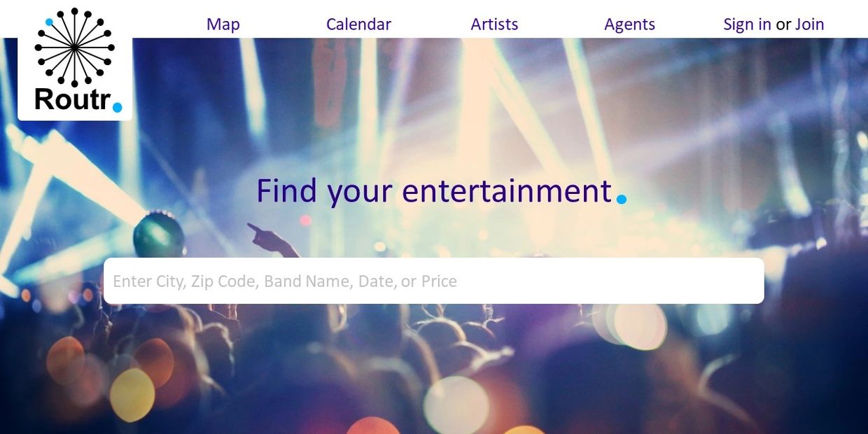Open the Agents section

629,24
